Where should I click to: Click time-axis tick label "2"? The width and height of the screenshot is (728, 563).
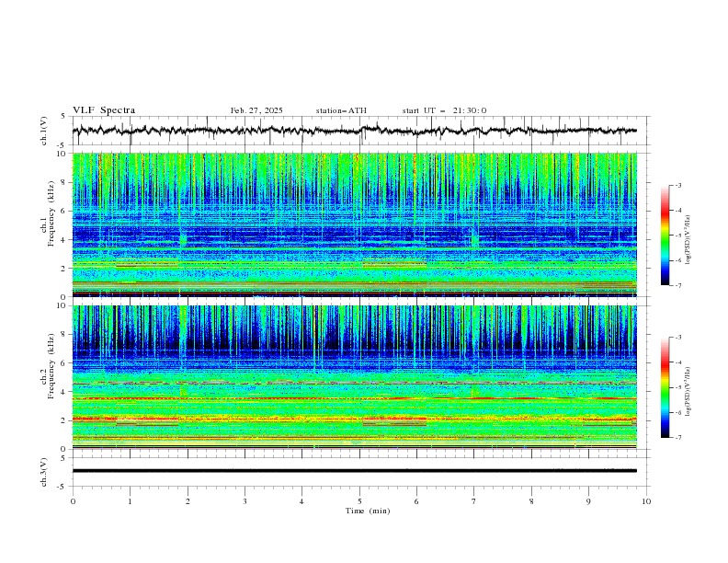click(x=188, y=501)
